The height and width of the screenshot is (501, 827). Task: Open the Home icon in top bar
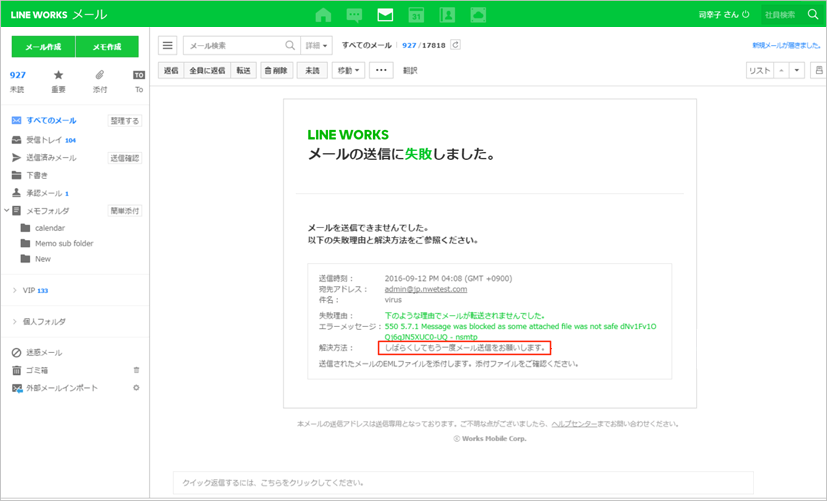point(323,15)
